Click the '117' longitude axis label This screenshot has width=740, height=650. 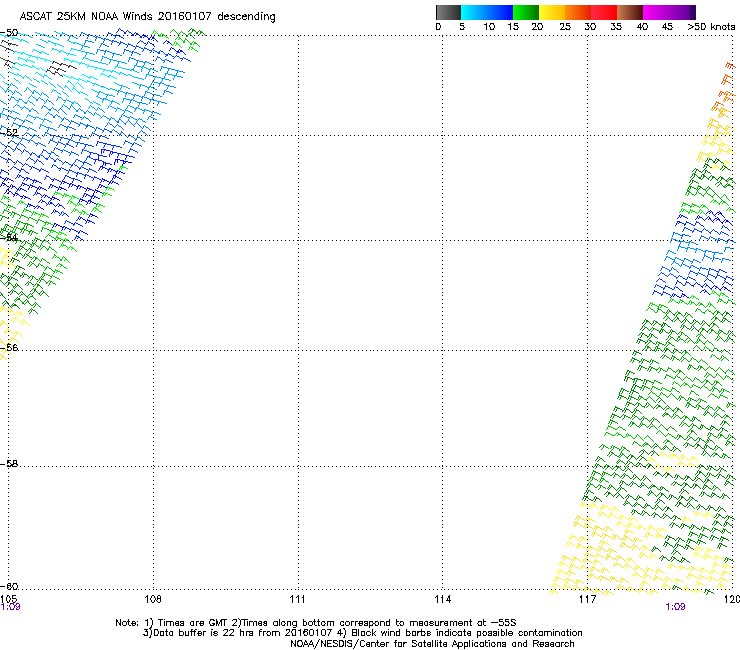click(x=588, y=599)
